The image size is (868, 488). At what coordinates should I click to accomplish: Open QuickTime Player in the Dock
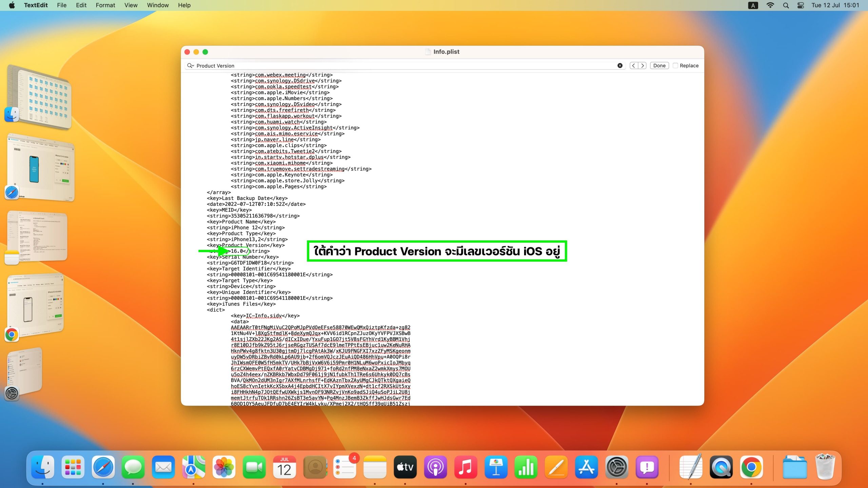721,467
